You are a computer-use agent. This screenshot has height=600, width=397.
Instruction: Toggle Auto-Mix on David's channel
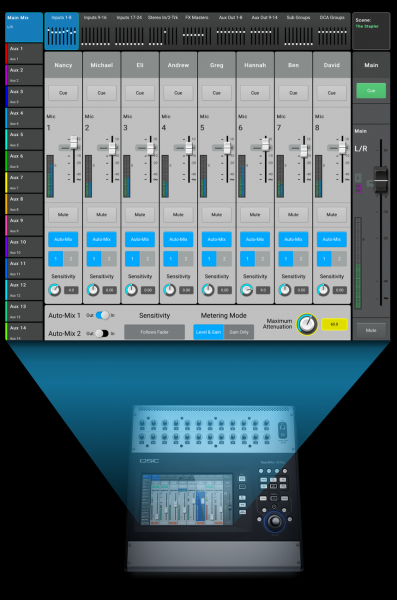tap(332, 239)
